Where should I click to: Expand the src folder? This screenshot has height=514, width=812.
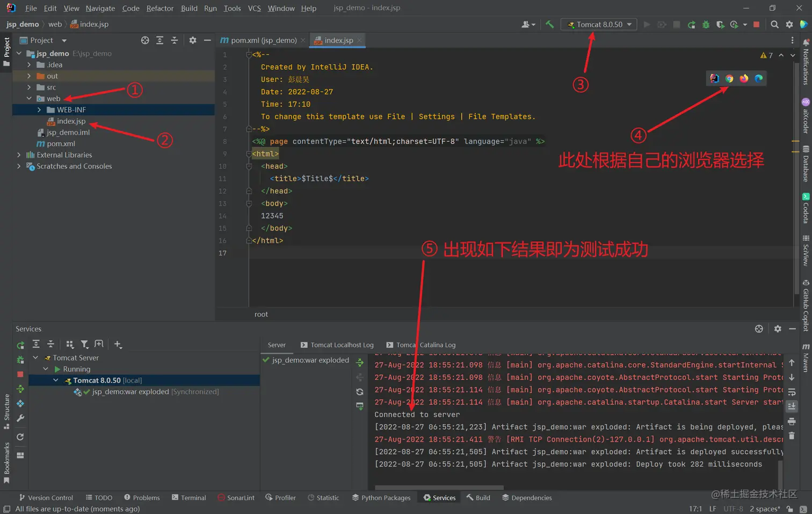(x=30, y=87)
